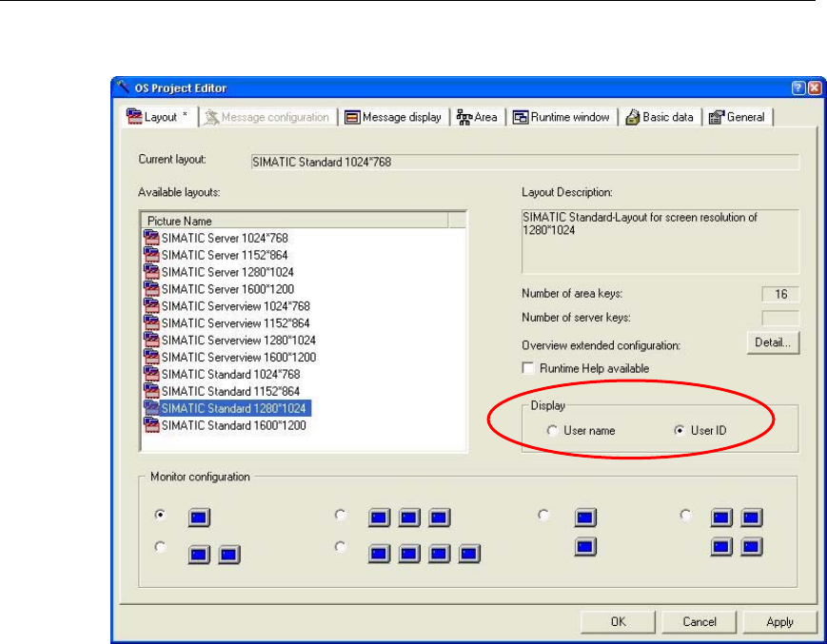Select layout SIMATIC Serverview 1024*768 text
Screen dimensions: 827x644
[236, 306]
